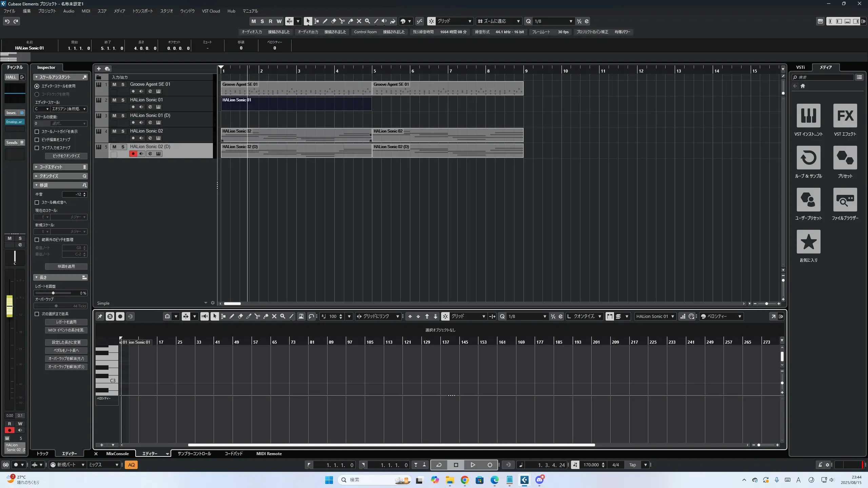Click the Play button in transport bar
This screenshot has width=868, height=488.
point(473,465)
